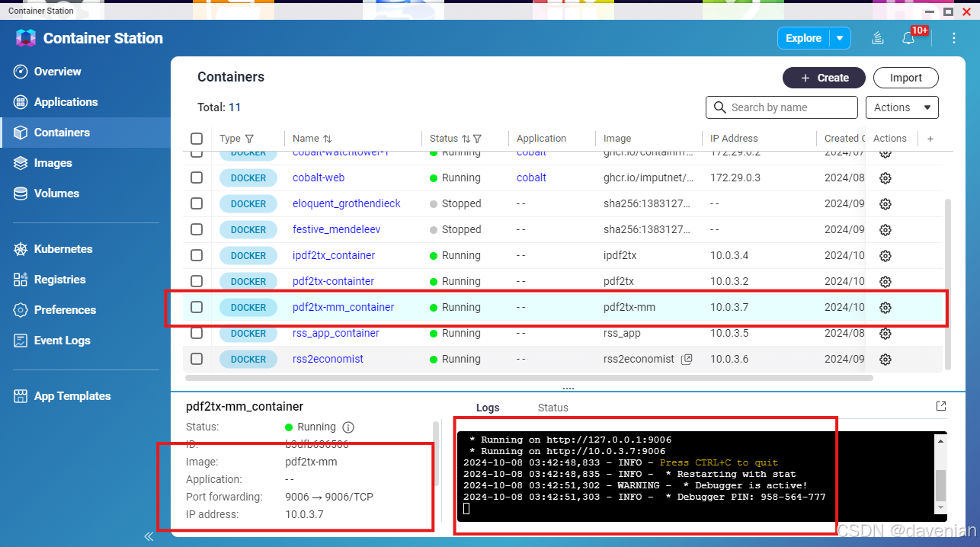
Task: Click the container list horizontal scrollbar
Action: 529,377
